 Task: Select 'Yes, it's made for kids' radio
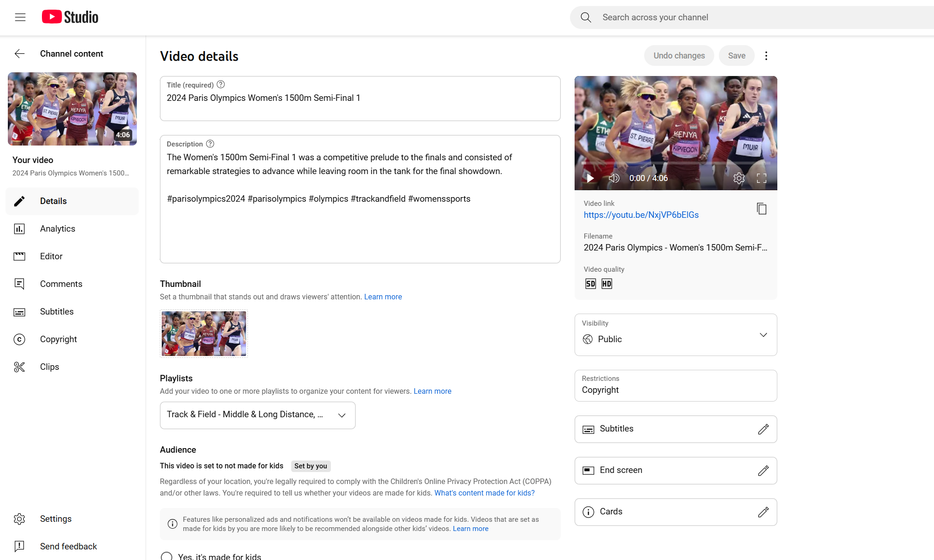(x=167, y=556)
